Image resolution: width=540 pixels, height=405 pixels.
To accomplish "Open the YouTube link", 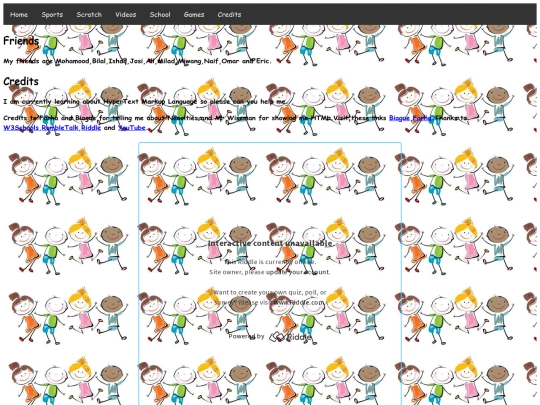I will pos(132,127).
